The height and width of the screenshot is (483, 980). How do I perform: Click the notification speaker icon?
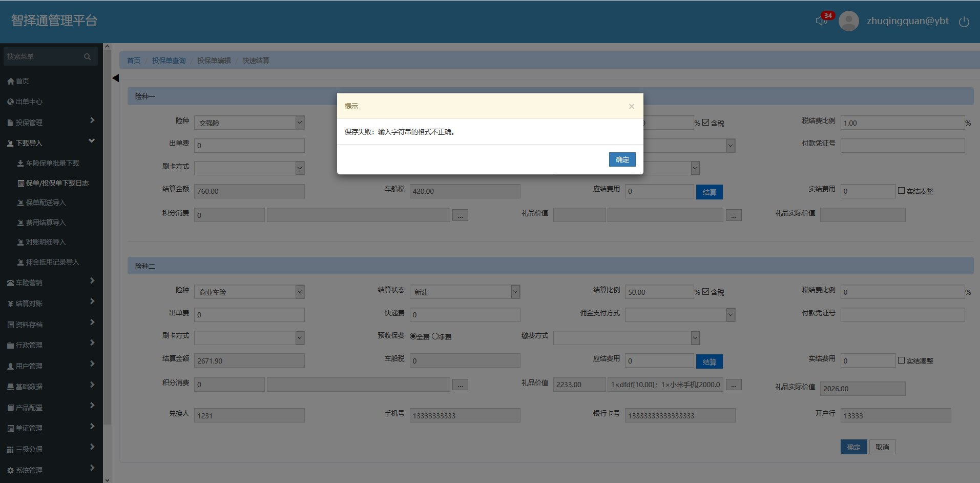click(x=821, y=21)
